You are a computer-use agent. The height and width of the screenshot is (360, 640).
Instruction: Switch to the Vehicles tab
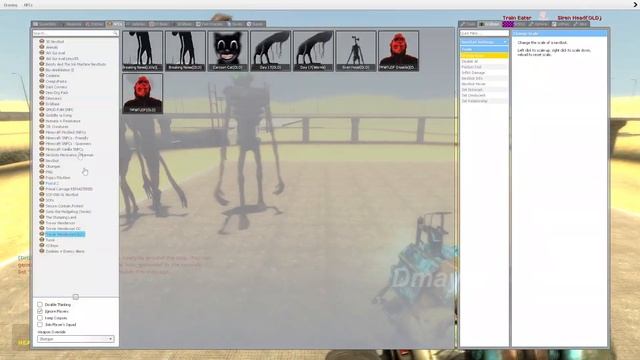pyautogui.click(x=136, y=24)
